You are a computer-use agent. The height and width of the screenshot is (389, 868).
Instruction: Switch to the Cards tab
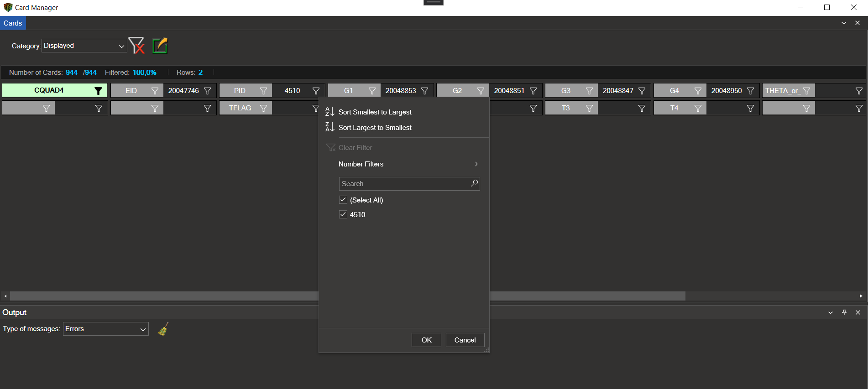13,23
